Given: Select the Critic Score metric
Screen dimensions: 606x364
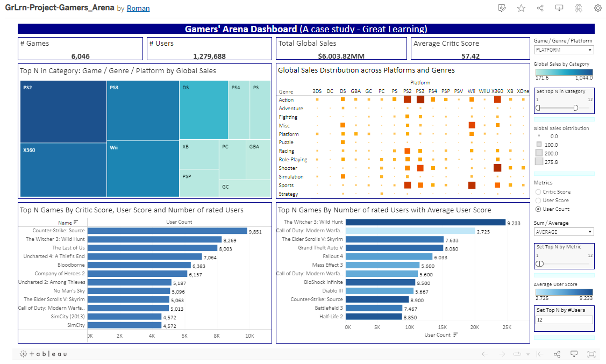Looking at the screenshot, I should tap(538, 192).
